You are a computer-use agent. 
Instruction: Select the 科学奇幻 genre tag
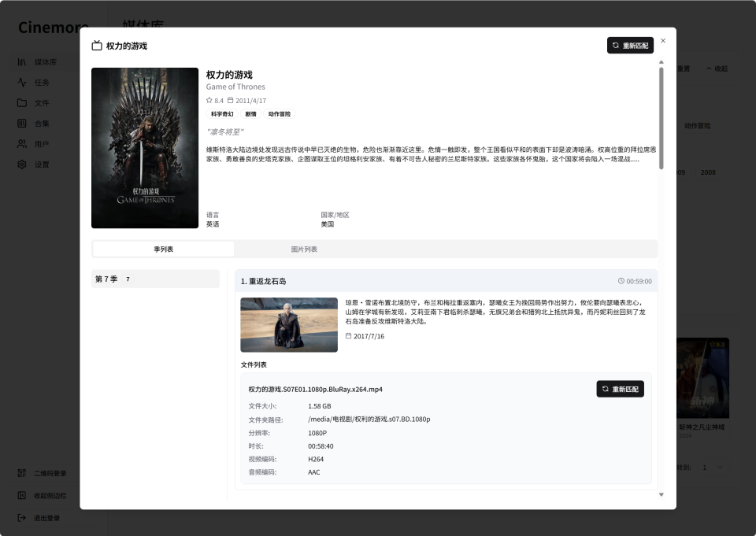222,114
